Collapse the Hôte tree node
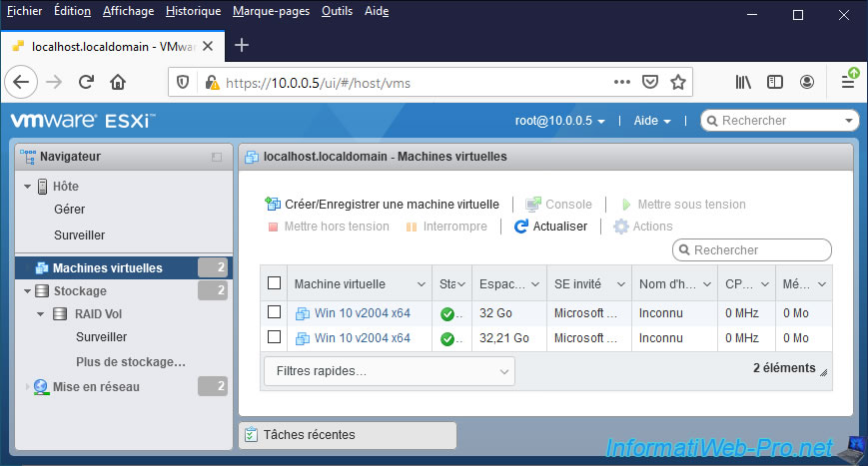 tap(27, 187)
